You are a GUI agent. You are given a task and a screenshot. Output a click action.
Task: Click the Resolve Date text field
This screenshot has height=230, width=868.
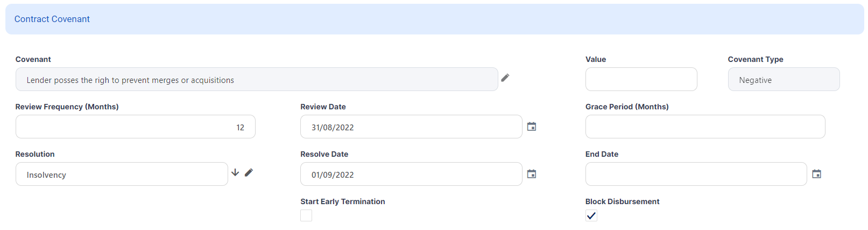click(411, 174)
